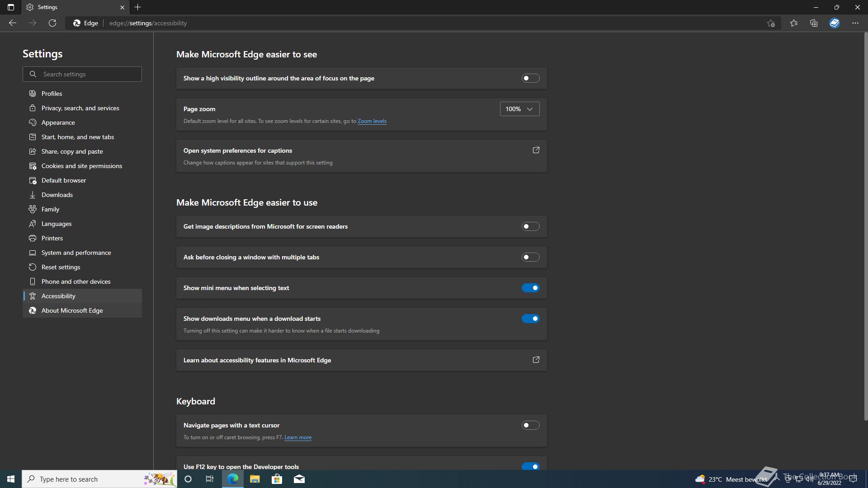The width and height of the screenshot is (868, 488).
Task: Open File Explorer on the taskbar
Action: click(255, 479)
